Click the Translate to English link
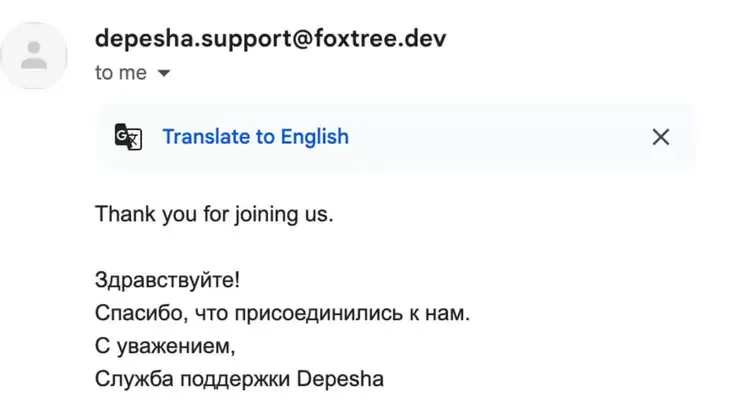This screenshot has width=732, height=414. [x=255, y=137]
